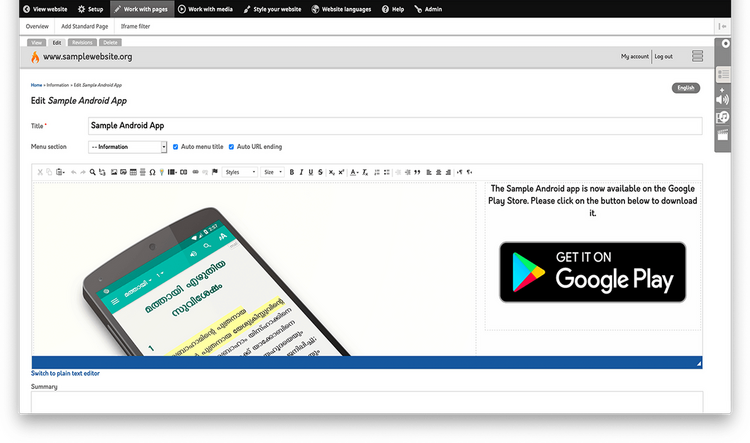This screenshot has height=443, width=750.
Task: Click the lightbulb icon in toolbar
Action: [162, 172]
